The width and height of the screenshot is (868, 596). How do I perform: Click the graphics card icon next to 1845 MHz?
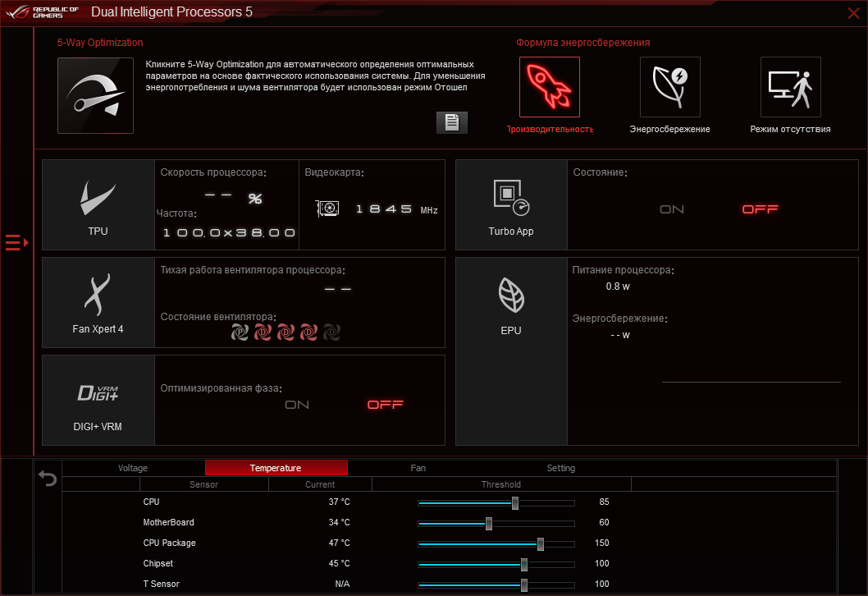[x=327, y=209]
